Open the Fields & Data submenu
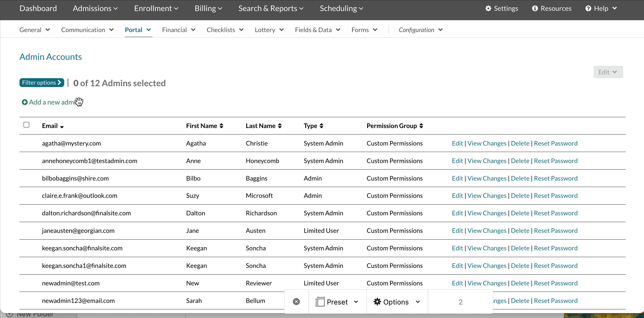This screenshot has width=644, height=318. coord(317,30)
